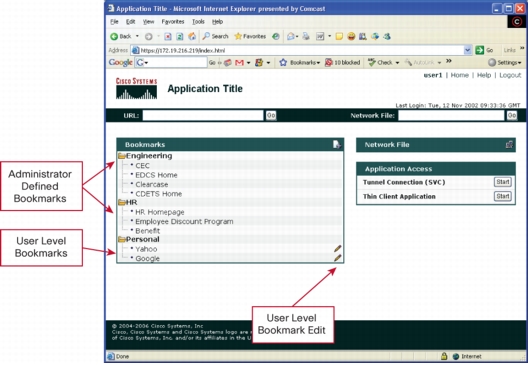Viewport: 529px width, 365px height.
Task: Click the Logout link
Action: point(510,75)
